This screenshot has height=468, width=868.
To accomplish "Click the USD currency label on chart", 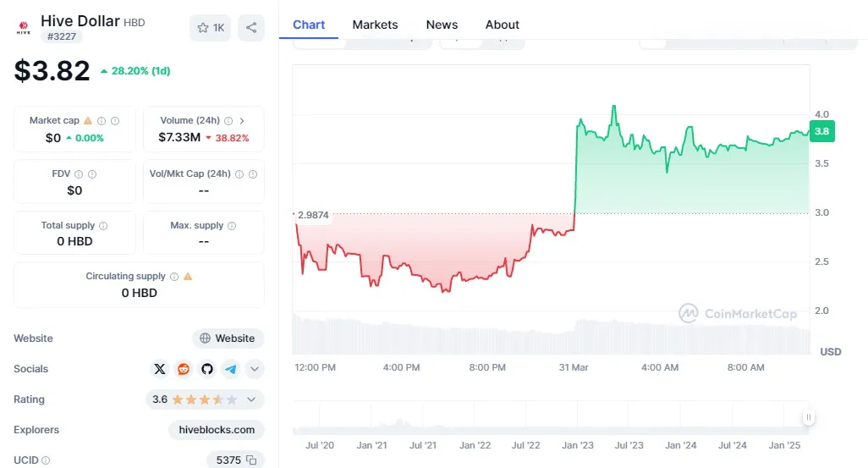I will coord(831,352).
